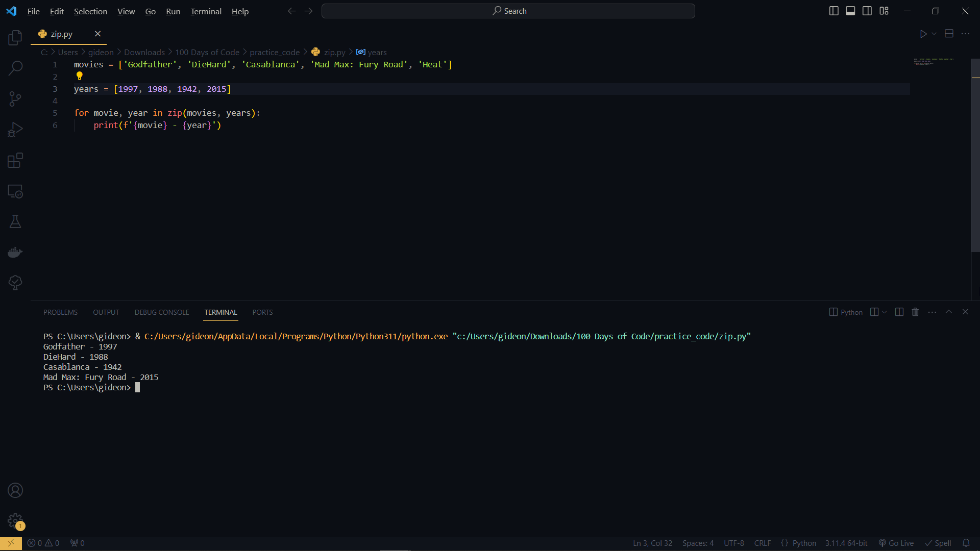Open the Terminal menu

point(206,11)
